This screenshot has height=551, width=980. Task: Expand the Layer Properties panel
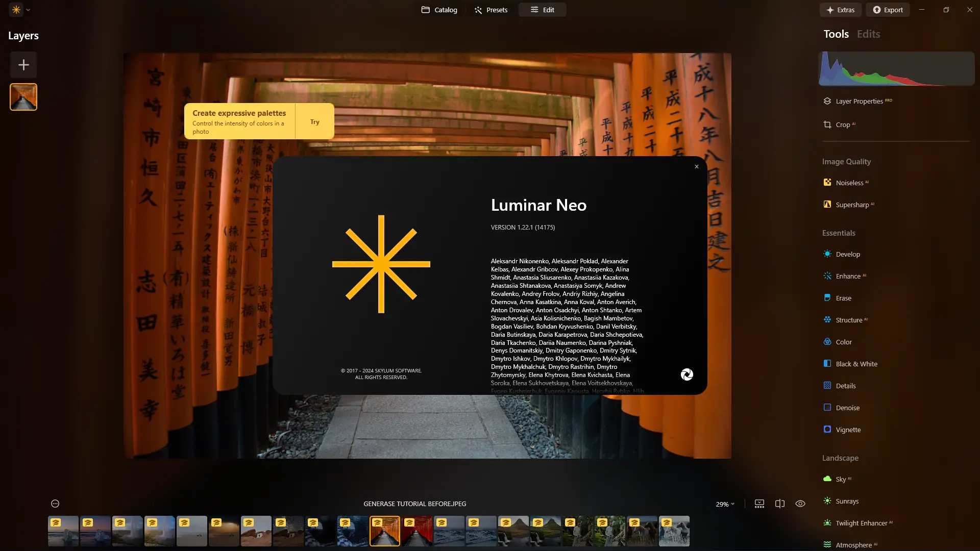tap(859, 101)
